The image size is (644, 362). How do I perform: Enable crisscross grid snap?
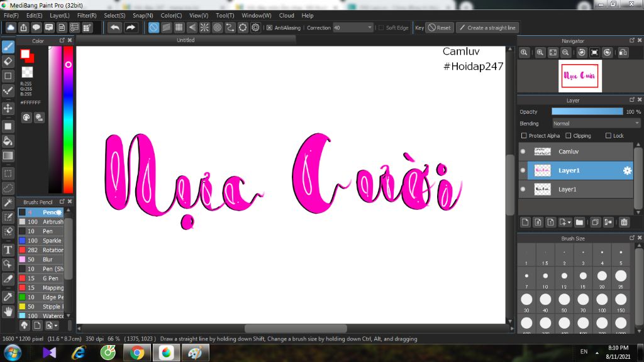point(179,28)
